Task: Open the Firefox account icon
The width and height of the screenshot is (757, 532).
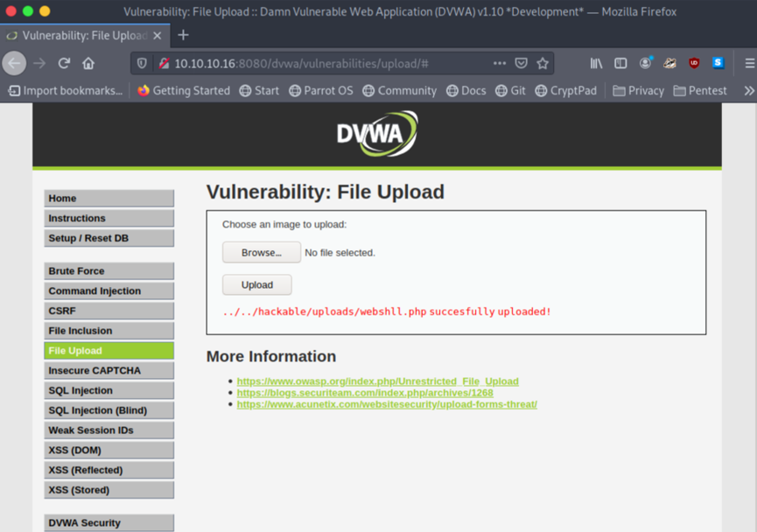Action: [x=646, y=63]
